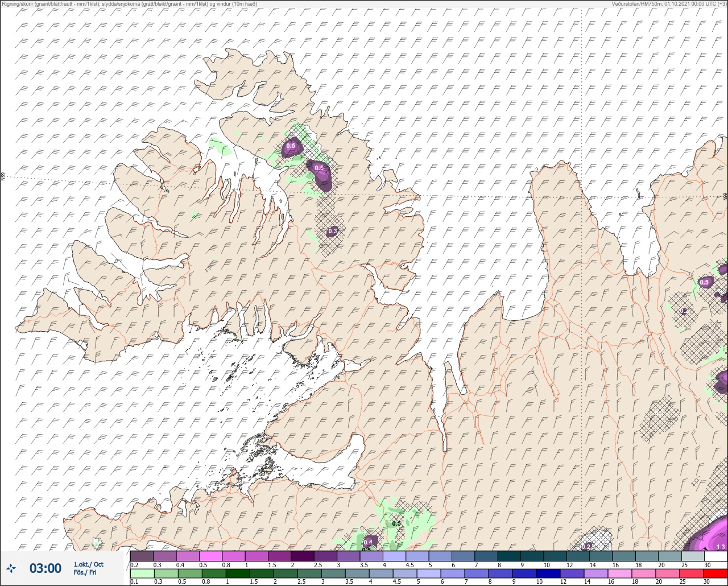Viewport: 728px width, 586px height.
Task: Pick the pale green 0.1 rain swatch
Action: [x=142, y=573]
